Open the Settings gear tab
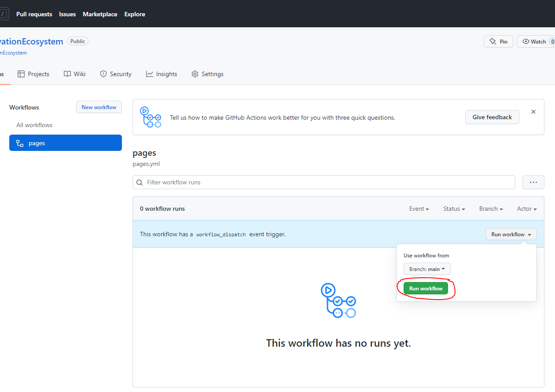Image resolution: width=555 pixels, height=392 pixels. point(195,74)
